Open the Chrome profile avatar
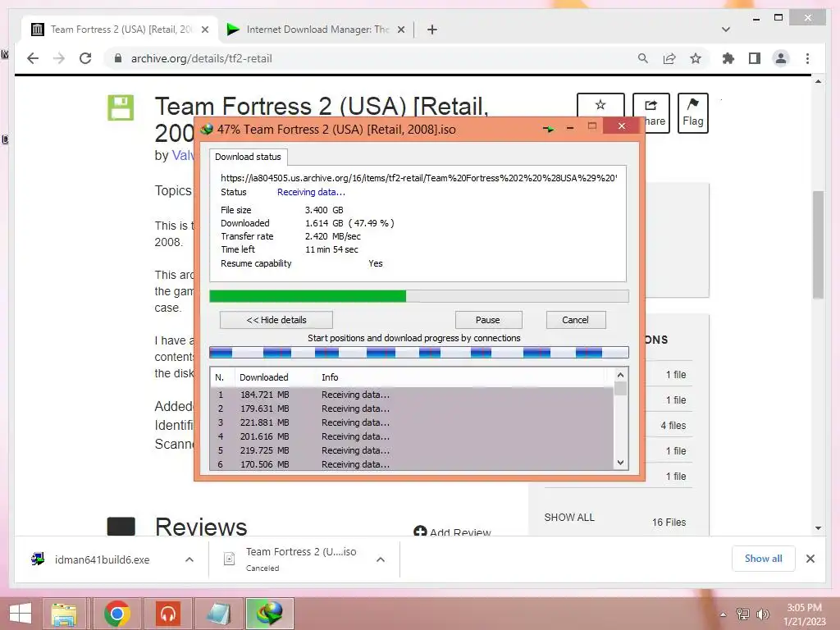Image resolution: width=840 pixels, height=630 pixels. click(781, 58)
